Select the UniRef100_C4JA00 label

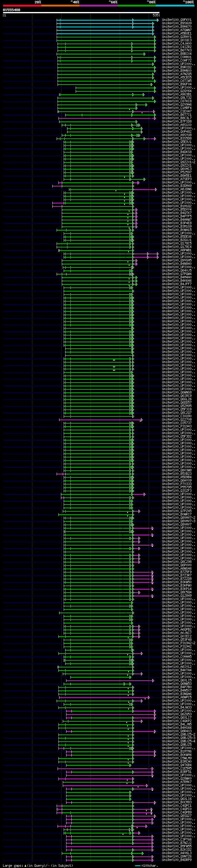tap(176, 43)
